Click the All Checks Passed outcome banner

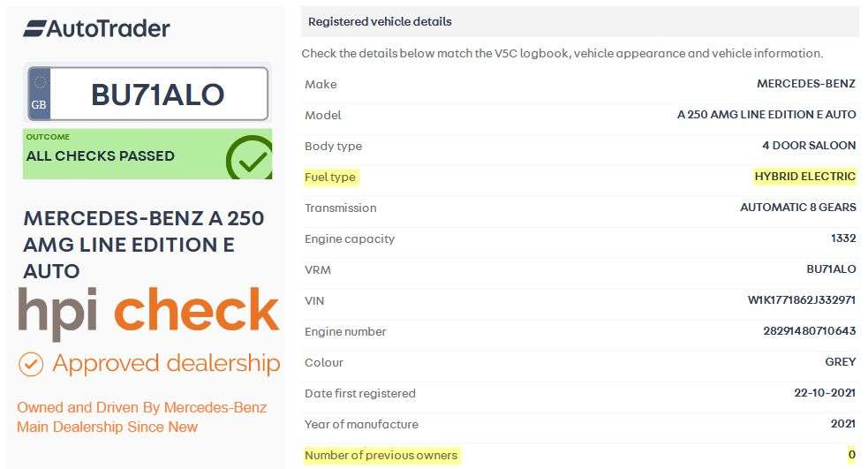124,155
